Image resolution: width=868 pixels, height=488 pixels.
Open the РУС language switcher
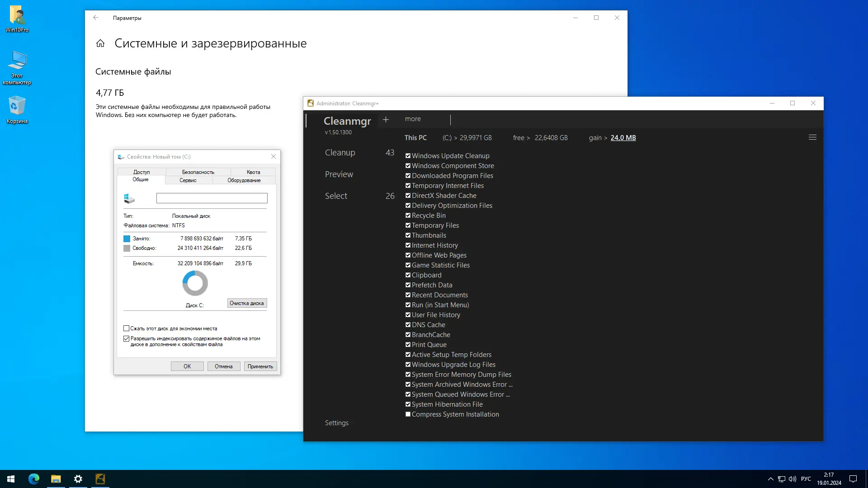click(x=806, y=479)
